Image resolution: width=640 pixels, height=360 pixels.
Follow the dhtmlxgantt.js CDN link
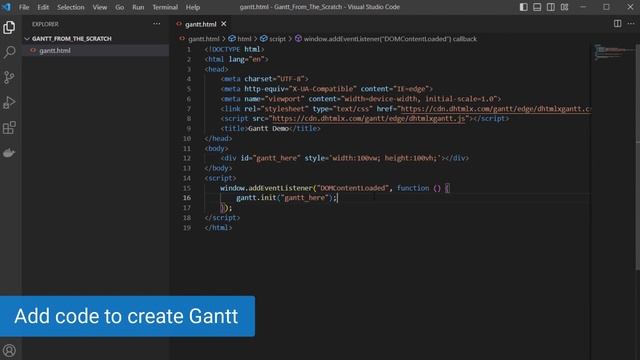369,119
